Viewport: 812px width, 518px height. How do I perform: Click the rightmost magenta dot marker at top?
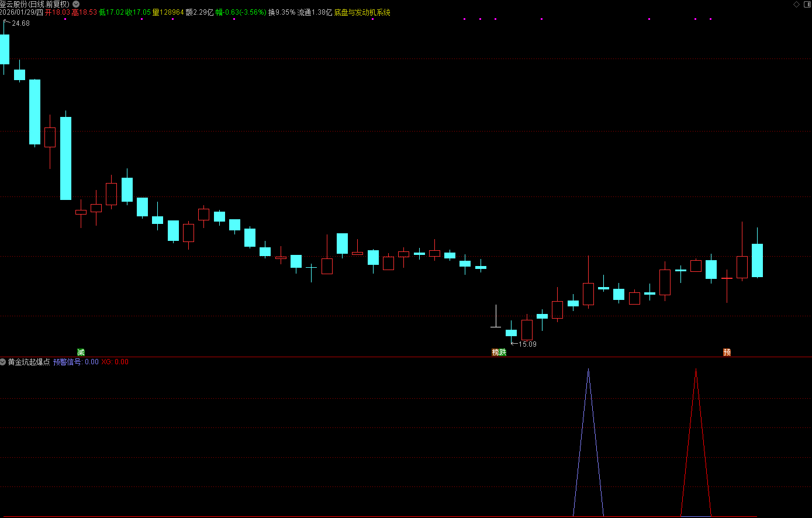click(710, 19)
